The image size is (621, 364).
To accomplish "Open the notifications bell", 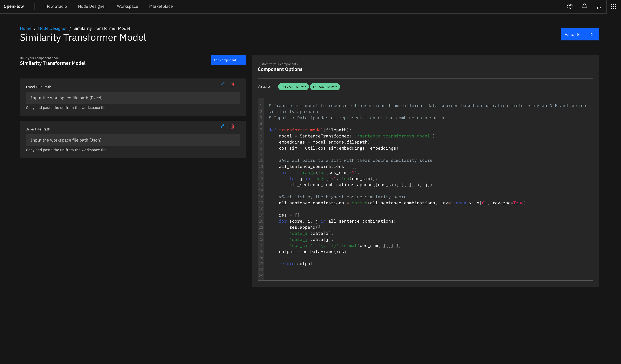I will click(x=584, y=6).
